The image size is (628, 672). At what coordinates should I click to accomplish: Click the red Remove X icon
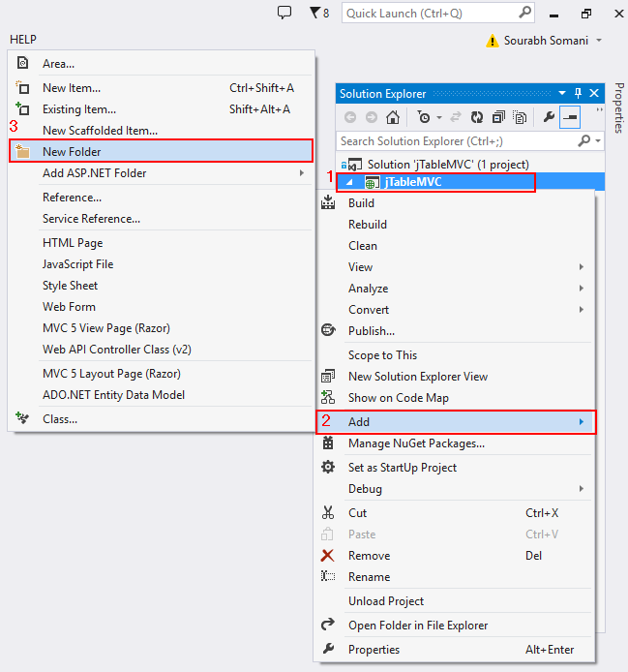328,556
